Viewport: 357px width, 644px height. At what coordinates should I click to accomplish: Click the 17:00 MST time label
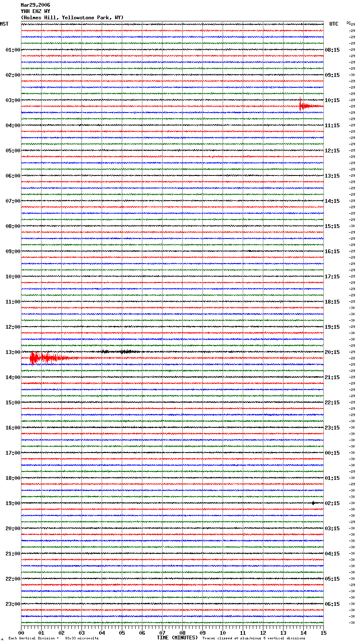(x=13, y=453)
